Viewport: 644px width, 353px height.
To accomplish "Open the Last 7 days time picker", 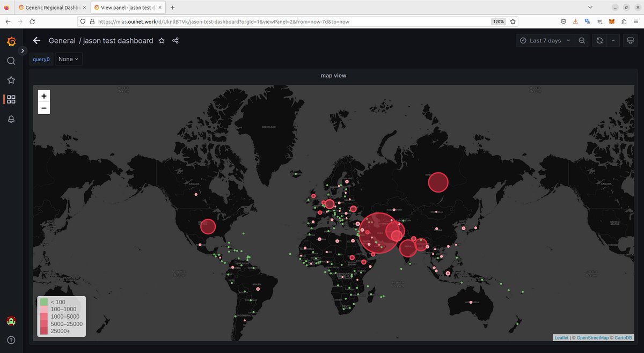I will pyautogui.click(x=545, y=41).
